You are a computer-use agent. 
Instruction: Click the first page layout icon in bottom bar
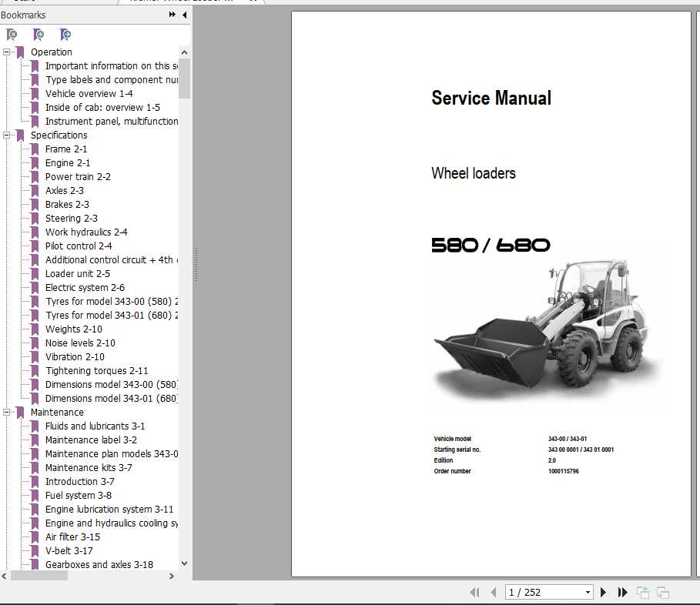pyautogui.click(x=643, y=592)
